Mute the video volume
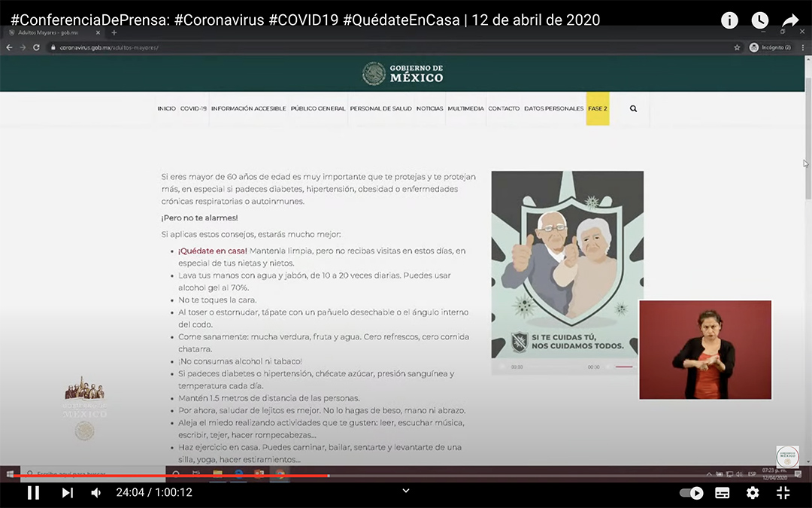 pos(96,493)
